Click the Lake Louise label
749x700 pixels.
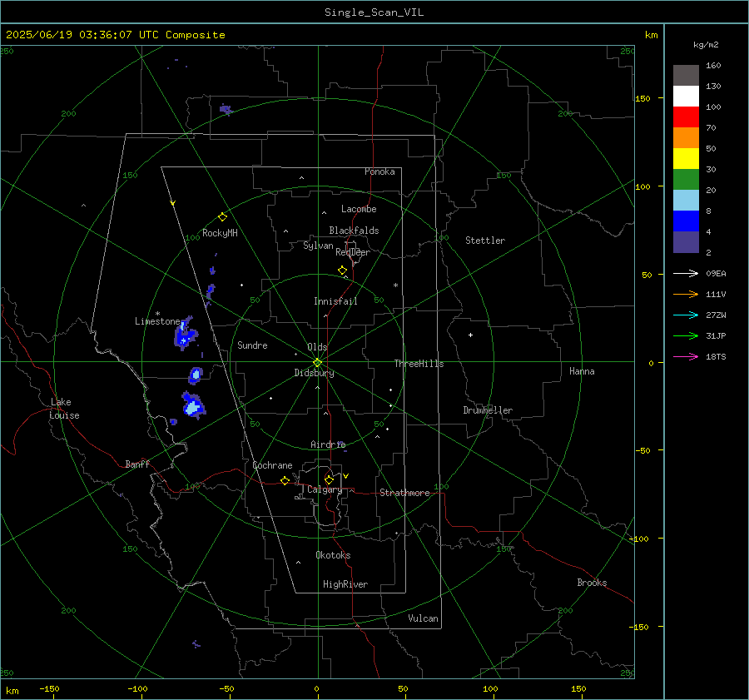click(x=64, y=409)
